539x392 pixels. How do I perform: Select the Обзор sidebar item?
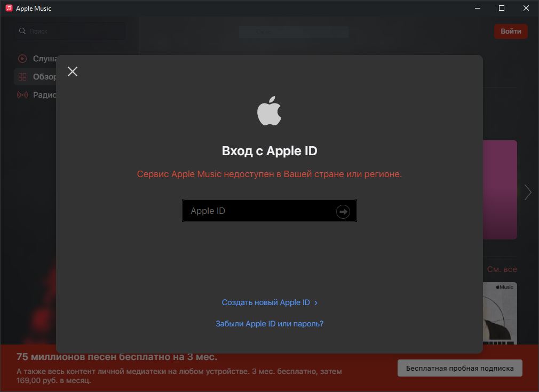36,77
